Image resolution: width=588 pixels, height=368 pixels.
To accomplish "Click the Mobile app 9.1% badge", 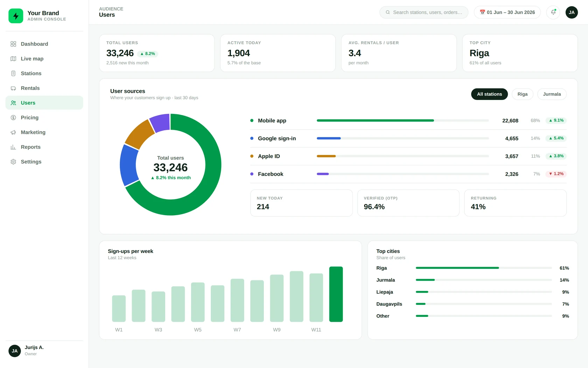I will [556, 121].
